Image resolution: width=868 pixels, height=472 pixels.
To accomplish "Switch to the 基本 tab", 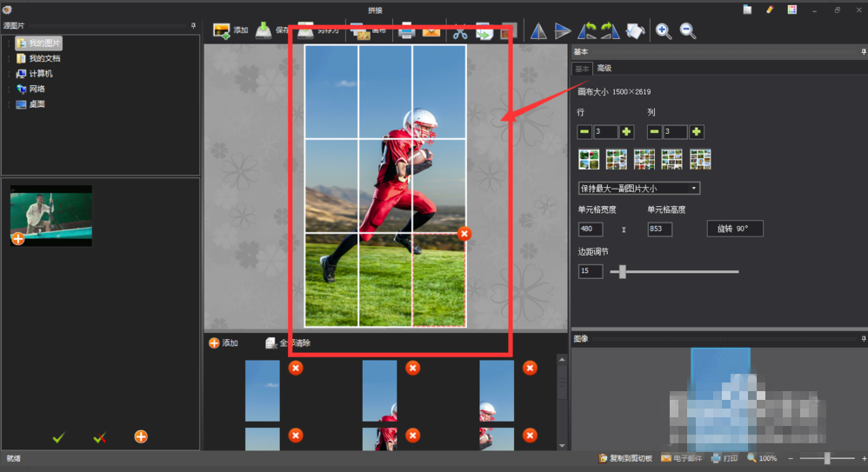I will coord(581,69).
